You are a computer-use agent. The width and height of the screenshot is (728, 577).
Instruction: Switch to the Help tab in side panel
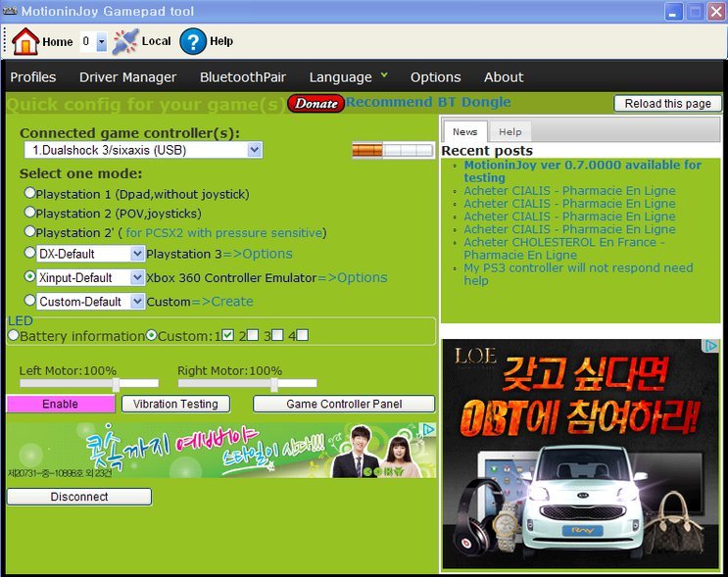[x=510, y=132]
